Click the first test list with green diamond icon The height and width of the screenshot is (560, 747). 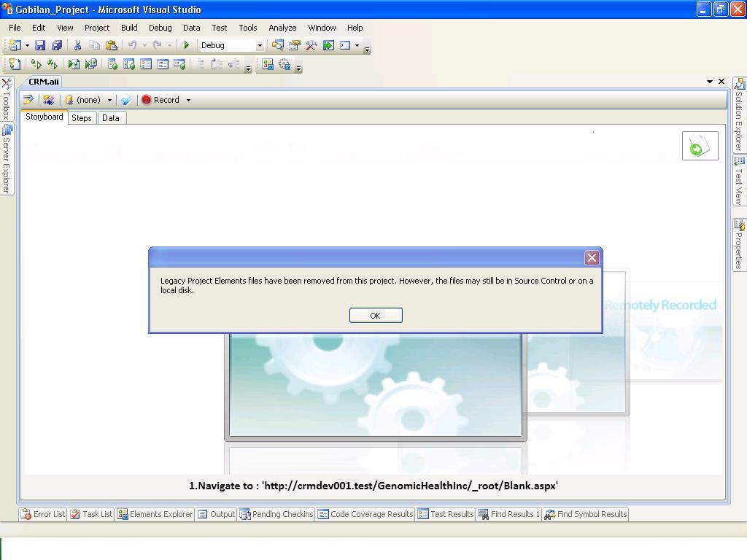pyautogui.click(x=112, y=64)
